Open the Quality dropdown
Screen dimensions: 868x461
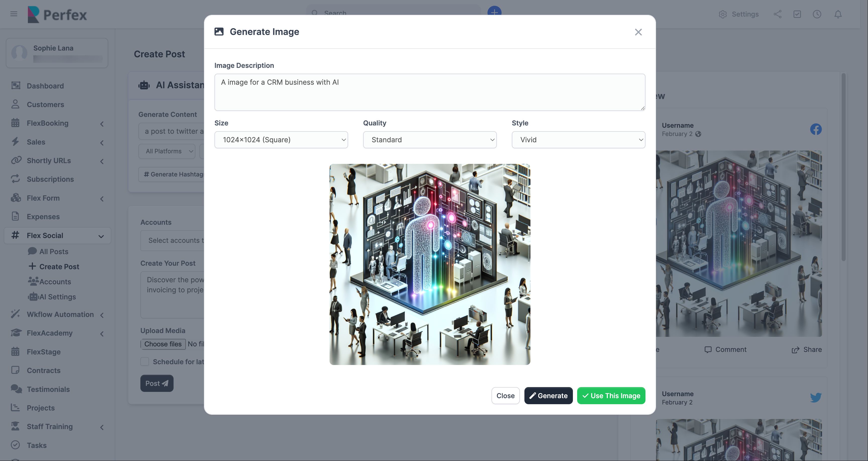pos(430,140)
